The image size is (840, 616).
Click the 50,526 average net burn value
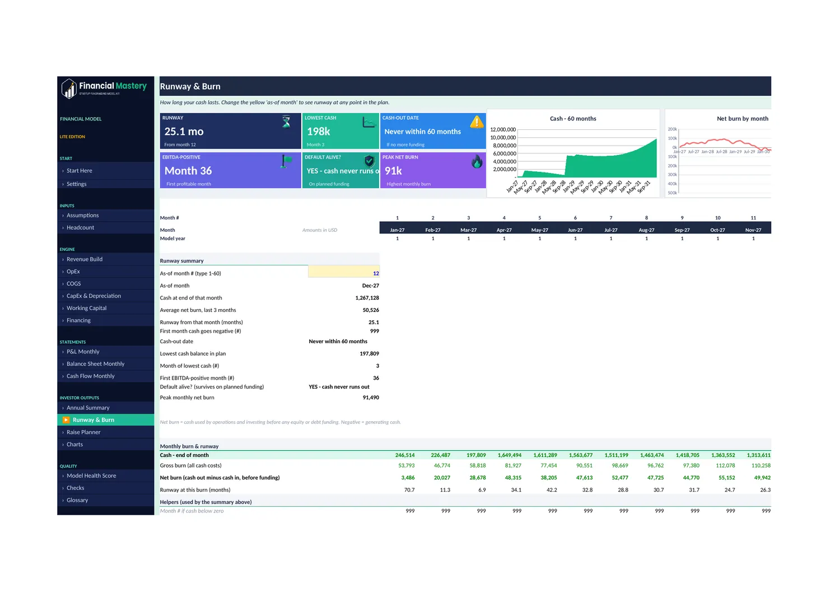tap(371, 310)
